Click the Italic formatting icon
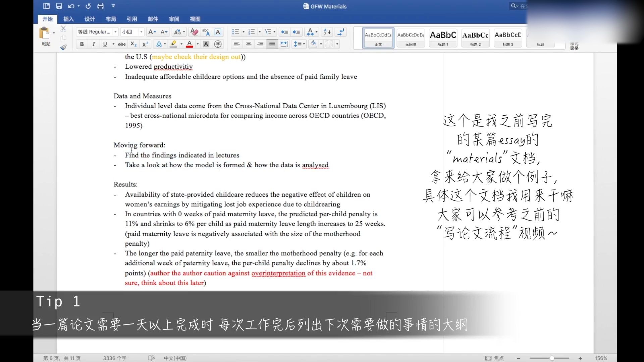The image size is (644, 362). [x=93, y=44]
